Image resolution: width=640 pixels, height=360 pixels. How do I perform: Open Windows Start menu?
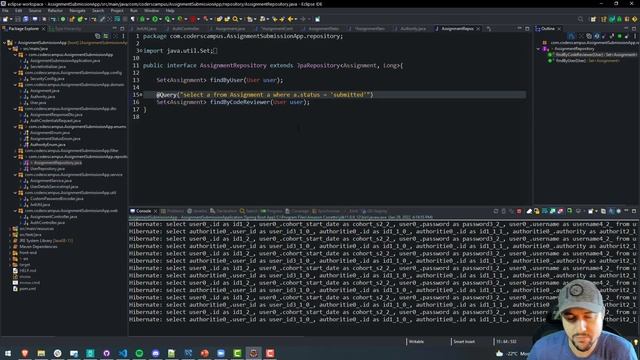(8, 353)
